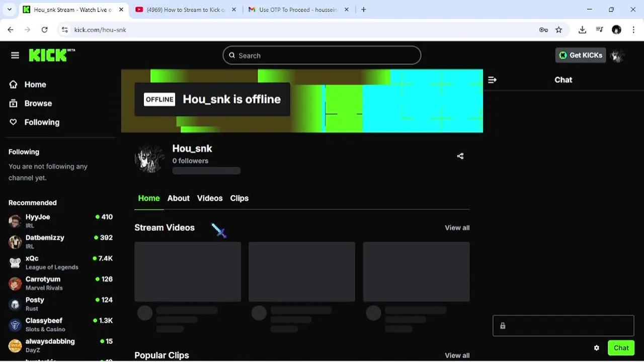The height and width of the screenshot is (362, 644).
Task: Close the Gmail OTP tab
Action: (x=346, y=10)
